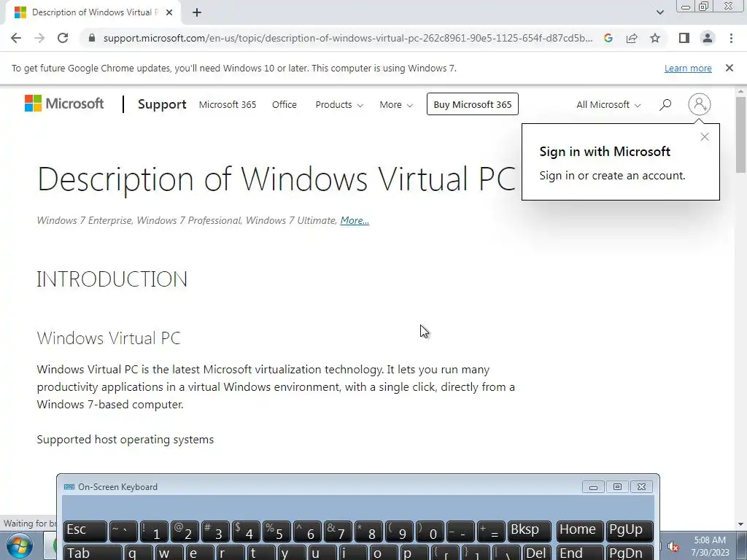Minimize the On-Screen Keyboard window
The height and width of the screenshot is (560, 747).
click(593, 486)
